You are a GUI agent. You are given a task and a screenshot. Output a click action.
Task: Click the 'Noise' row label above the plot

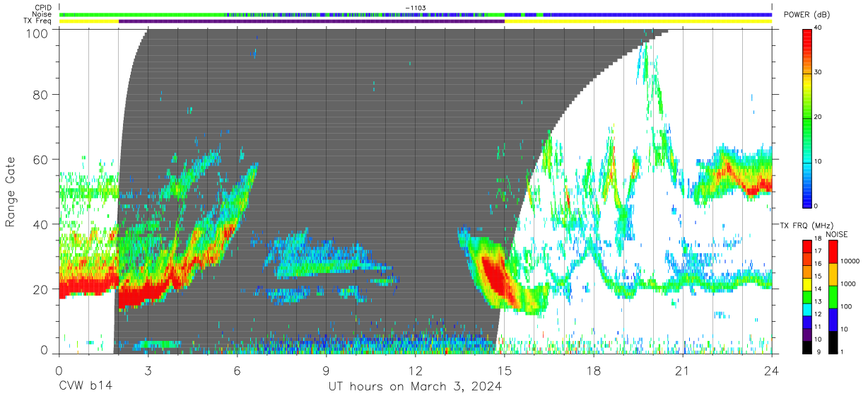pos(42,14)
